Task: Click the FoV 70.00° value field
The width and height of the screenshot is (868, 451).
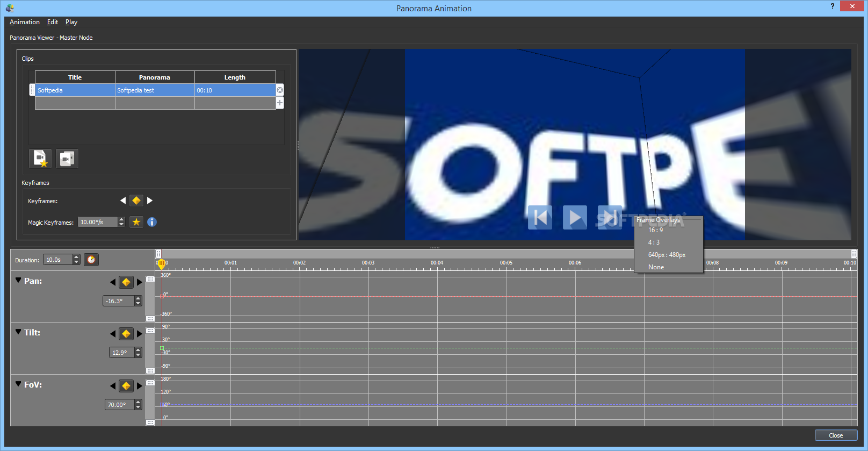Action: click(x=120, y=405)
